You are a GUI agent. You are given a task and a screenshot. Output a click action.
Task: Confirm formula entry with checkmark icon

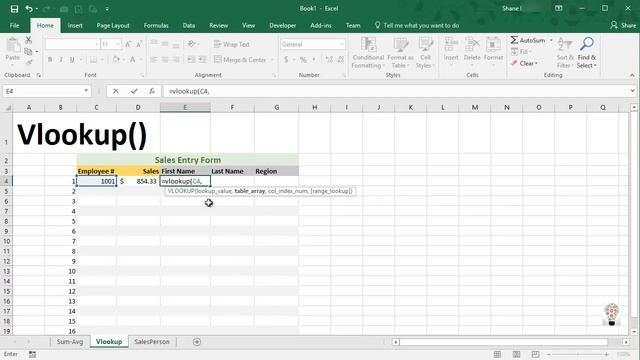[x=134, y=91]
